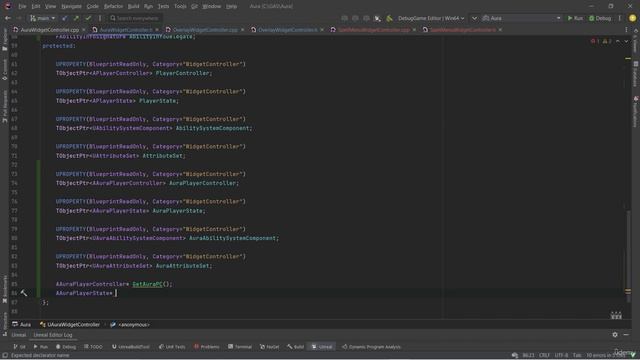Click the error count indicator
640x360 pixels.
595,41
